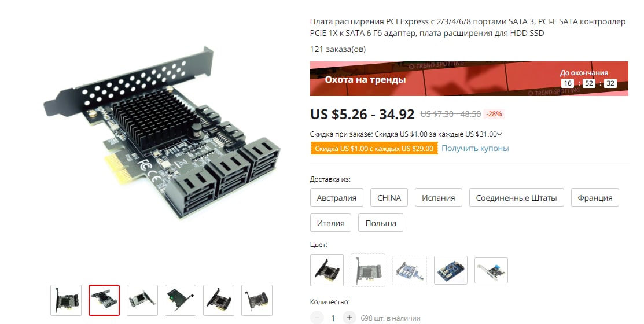The image size is (644, 324).
Task: Open the first gallery thumbnail
Action: tap(66, 300)
